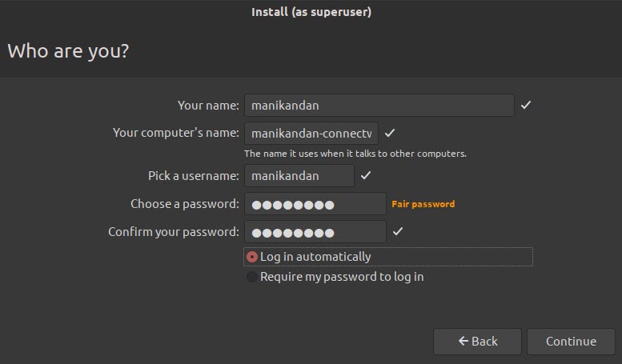Click the Confirm your password label
Image resolution: width=622 pixels, height=364 pixels.
click(174, 232)
